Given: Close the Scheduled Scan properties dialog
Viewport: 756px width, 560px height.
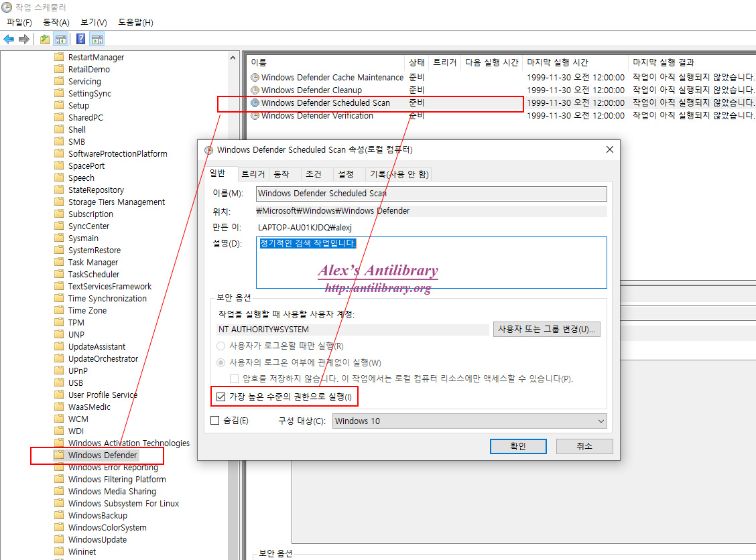Looking at the screenshot, I should [609, 149].
